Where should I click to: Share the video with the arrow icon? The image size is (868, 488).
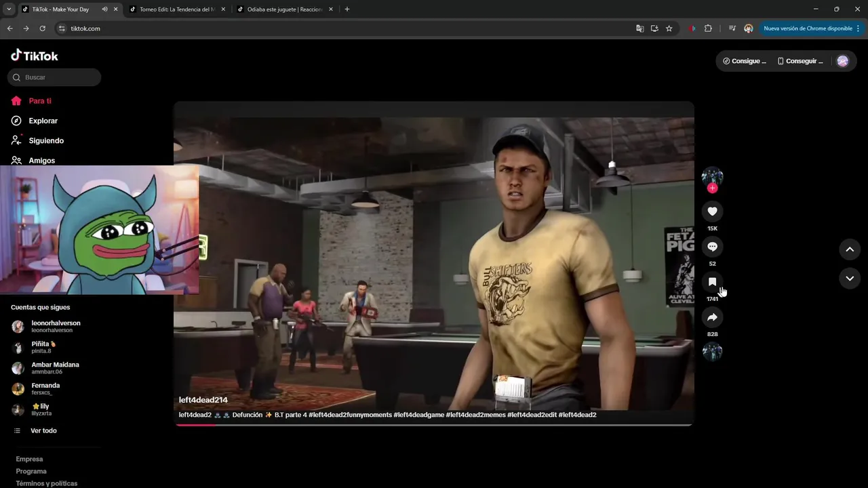click(x=712, y=317)
